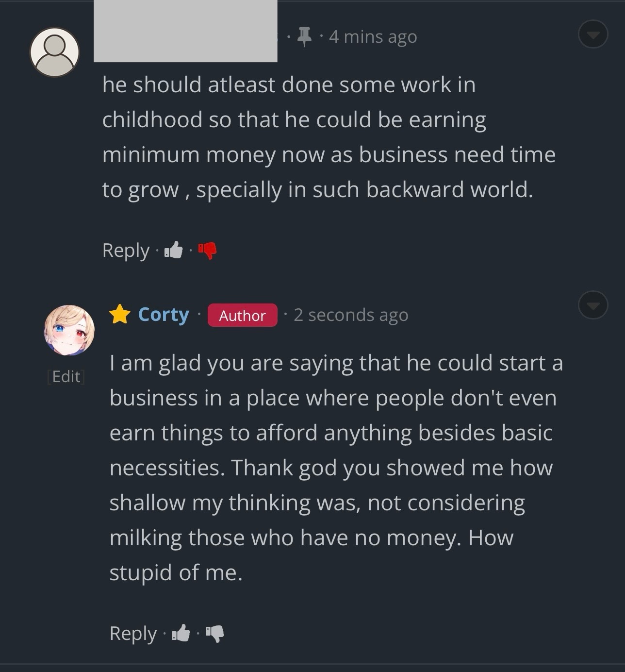Toggle the red dislike on the top comment
The image size is (625, 672).
click(208, 251)
